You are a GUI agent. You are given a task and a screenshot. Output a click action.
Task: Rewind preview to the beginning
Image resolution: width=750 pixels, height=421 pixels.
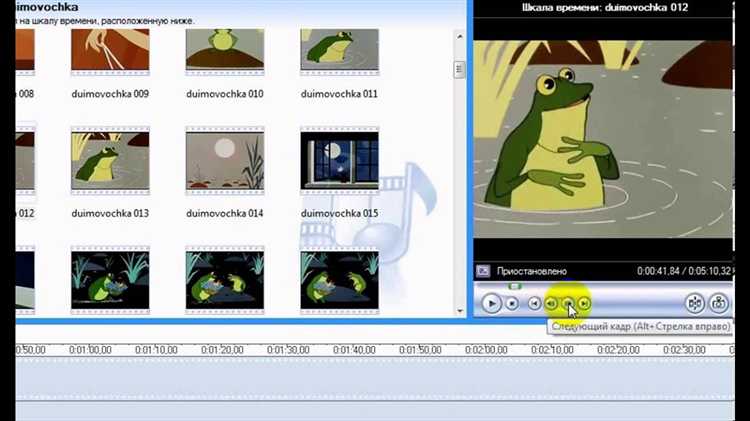coord(534,303)
